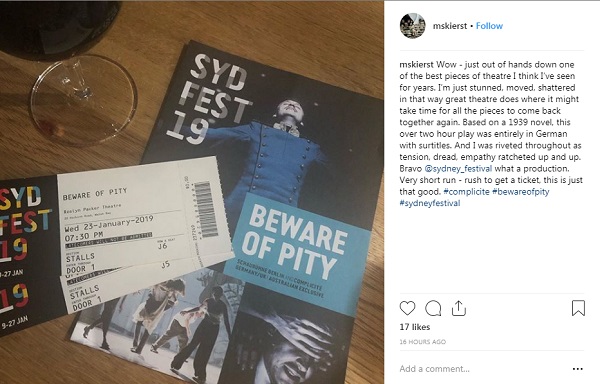The height and width of the screenshot is (384, 600).
Task: Open the #sydneyfestival hashtag
Action: (x=430, y=203)
